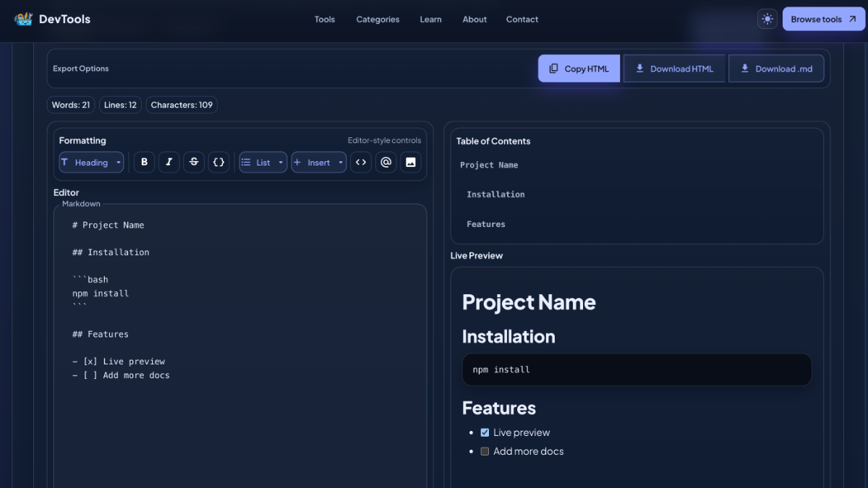Open the About nav item

(475, 20)
